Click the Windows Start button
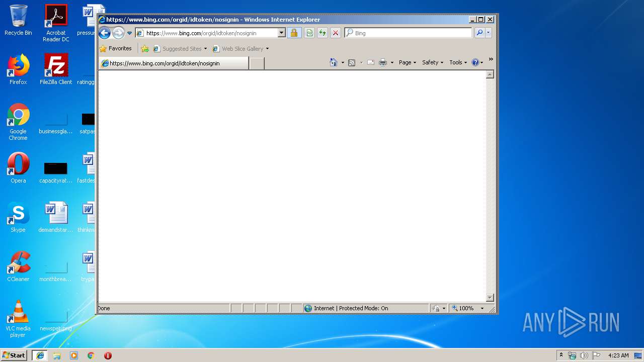The height and width of the screenshot is (362, 644). click(14, 355)
